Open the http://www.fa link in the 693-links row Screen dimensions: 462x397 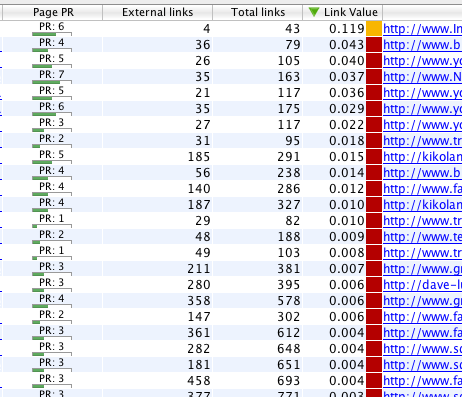422,381
